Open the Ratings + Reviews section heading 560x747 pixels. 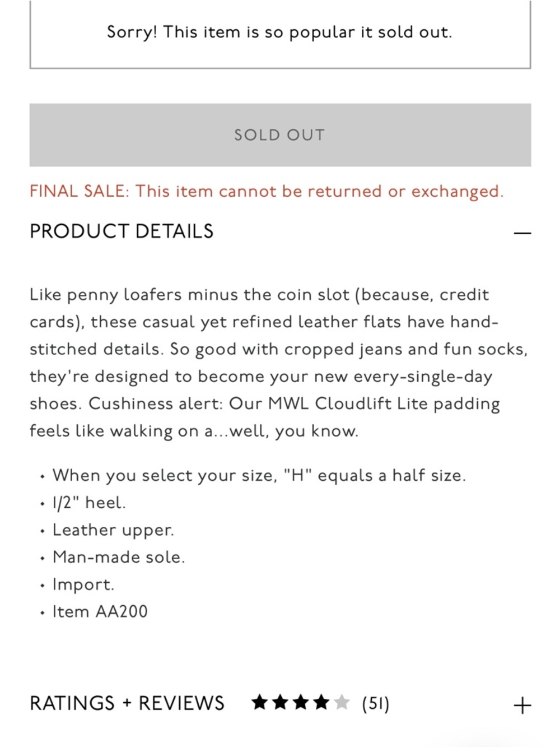[127, 703]
